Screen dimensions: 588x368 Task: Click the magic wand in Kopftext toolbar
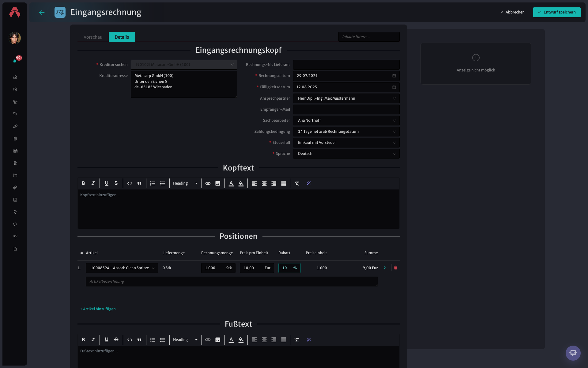309,183
